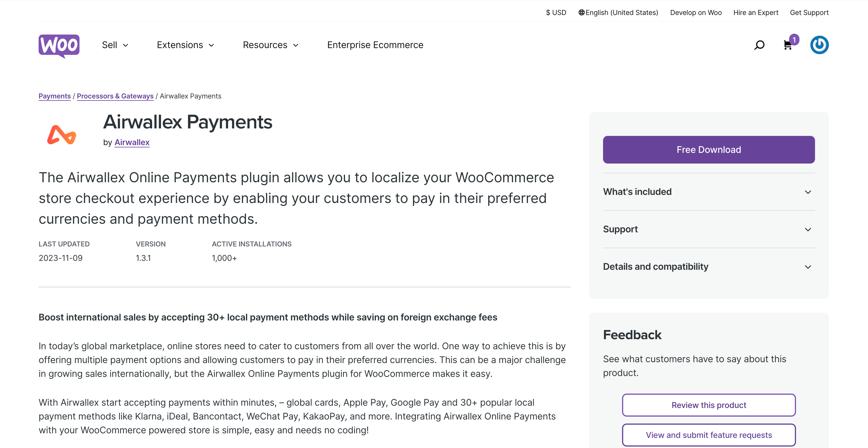Click the Woo logo icon
The image size is (868, 448).
click(59, 45)
